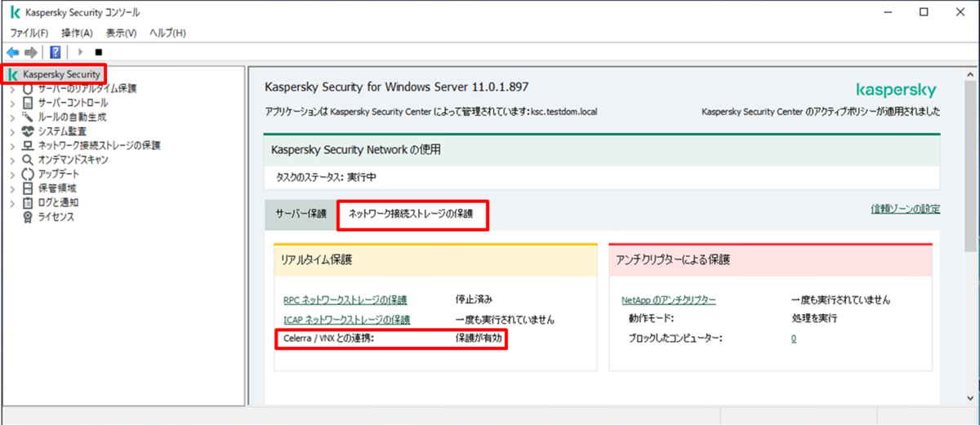Image resolution: width=980 pixels, height=425 pixels.
Task: Open the ヘルプ(H) menu
Action: coord(167,33)
